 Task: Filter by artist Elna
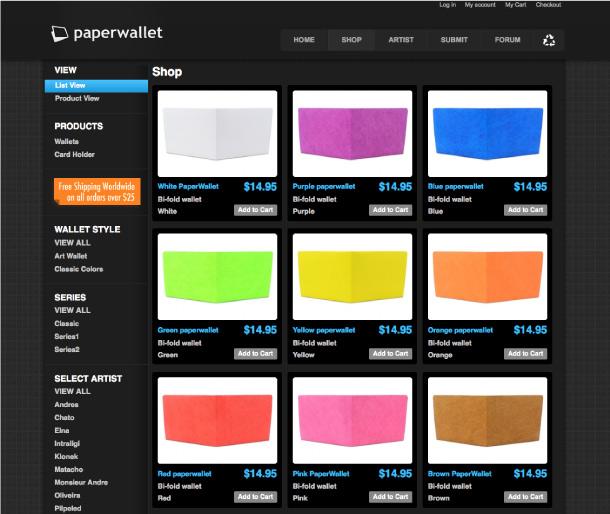pyautogui.click(x=62, y=430)
